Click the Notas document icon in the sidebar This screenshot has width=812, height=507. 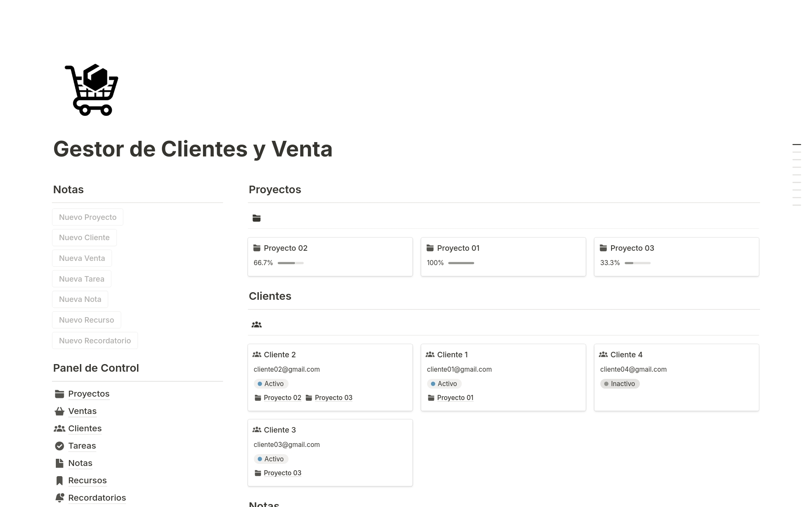(59, 463)
